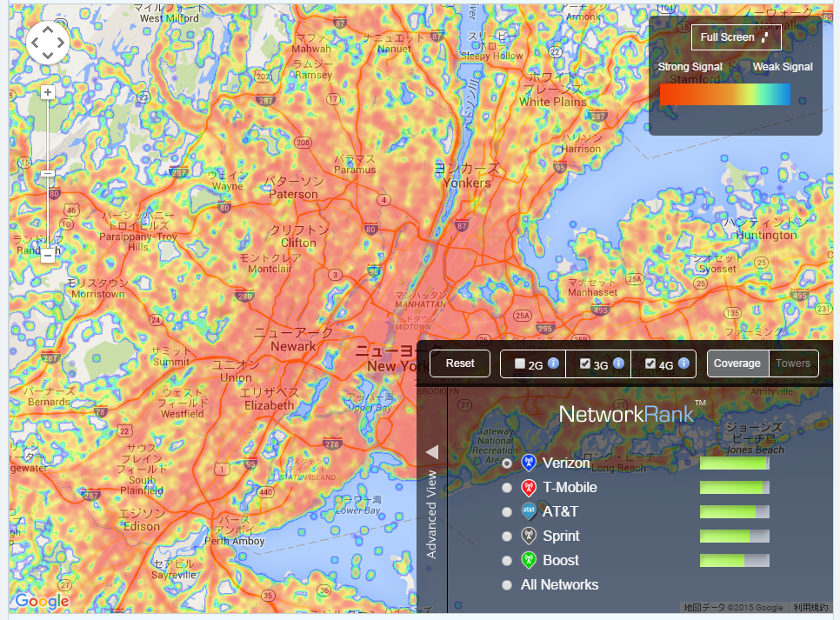Screen dimensions: 840x620
Task: Click the Verizon rank bar
Action: coord(735,463)
